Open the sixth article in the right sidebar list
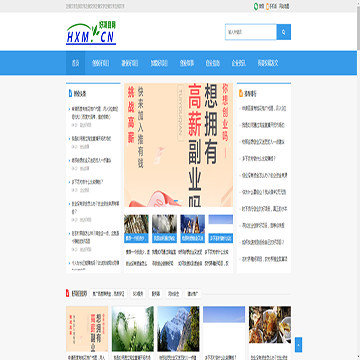 [x=264, y=192]
